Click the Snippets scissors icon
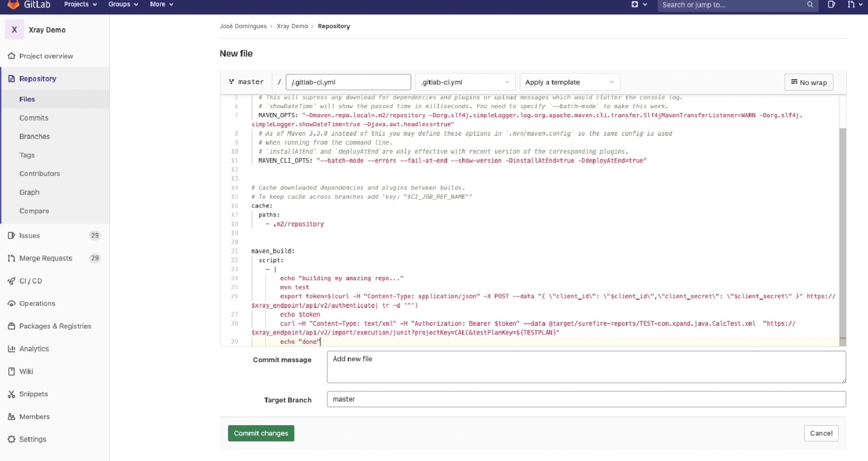The height and width of the screenshot is (461, 868). pyautogui.click(x=11, y=394)
